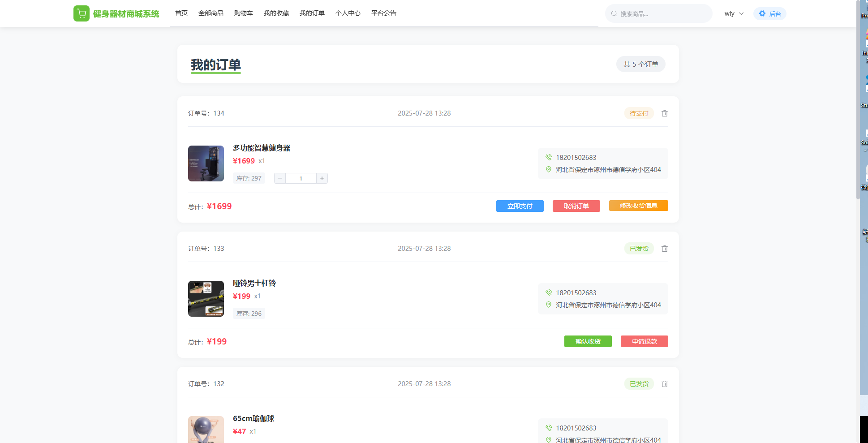Expand the wly user dropdown
This screenshot has width=868, height=443.
click(x=734, y=14)
